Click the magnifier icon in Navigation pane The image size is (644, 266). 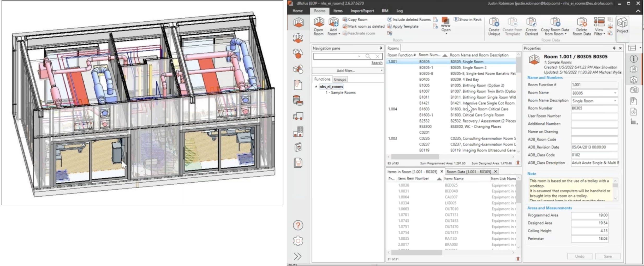coord(368,56)
